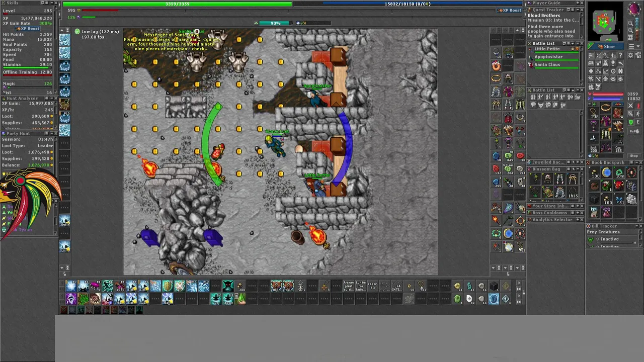644x362 pixels.
Task: Open the first Battle List sort dropdown arrow
Action: tap(573, 44)
